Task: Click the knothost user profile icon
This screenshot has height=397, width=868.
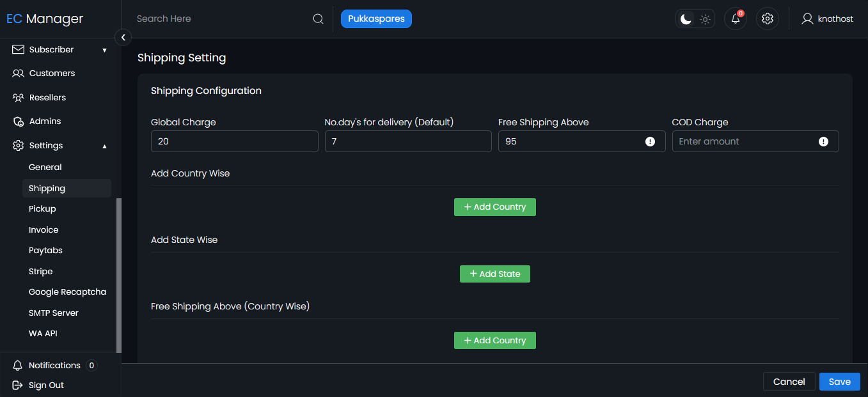Action: pos(807,19)
